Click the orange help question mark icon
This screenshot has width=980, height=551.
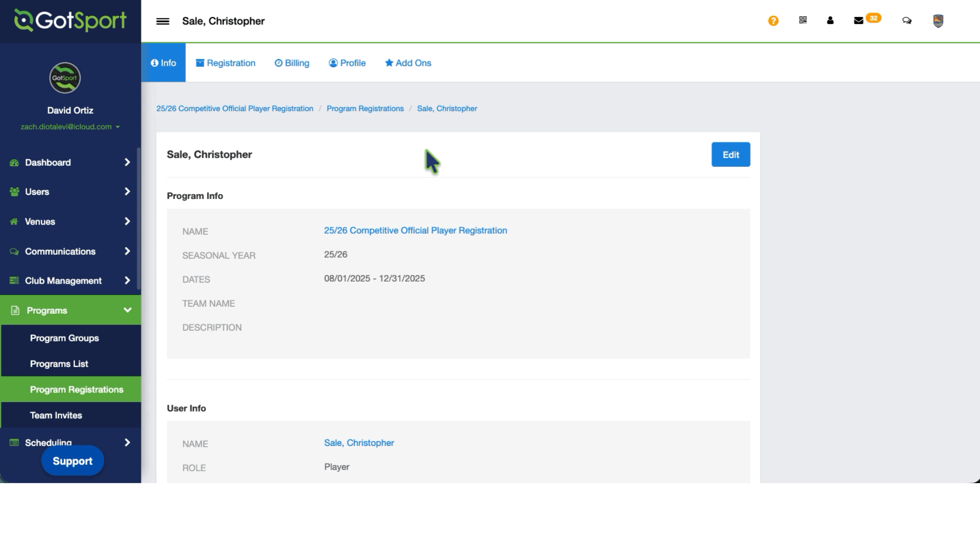click(x=773, y=21)
